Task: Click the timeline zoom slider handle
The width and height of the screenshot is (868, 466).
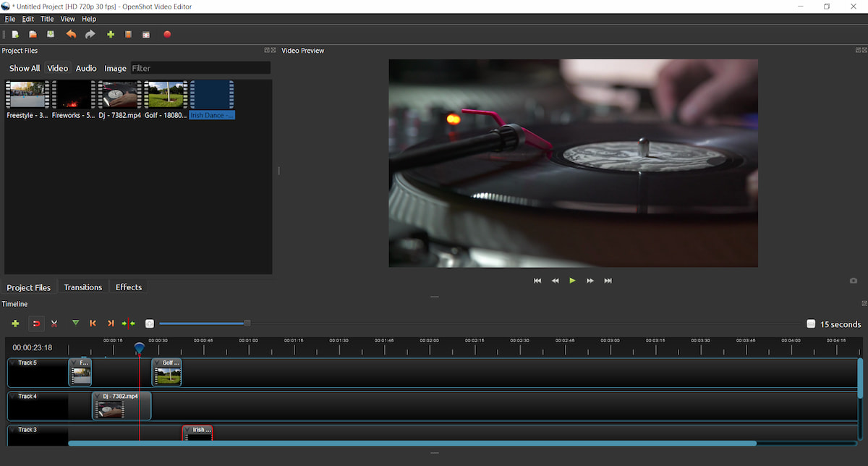Action: 247,323
